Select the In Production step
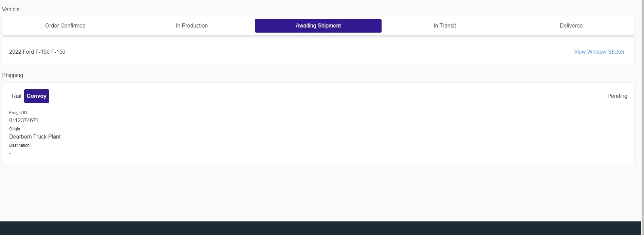Viewport: 644px width, 235px height. (192, 26)
